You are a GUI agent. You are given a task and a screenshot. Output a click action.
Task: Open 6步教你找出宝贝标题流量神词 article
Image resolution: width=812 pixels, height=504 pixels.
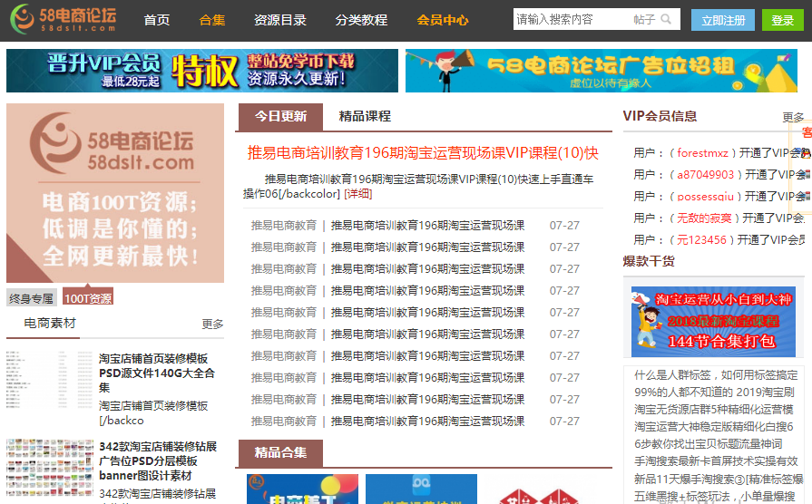[x=709, y=444]
